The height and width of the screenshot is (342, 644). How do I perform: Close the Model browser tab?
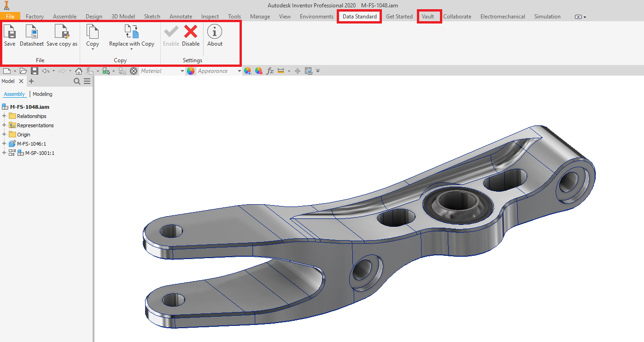21,81
